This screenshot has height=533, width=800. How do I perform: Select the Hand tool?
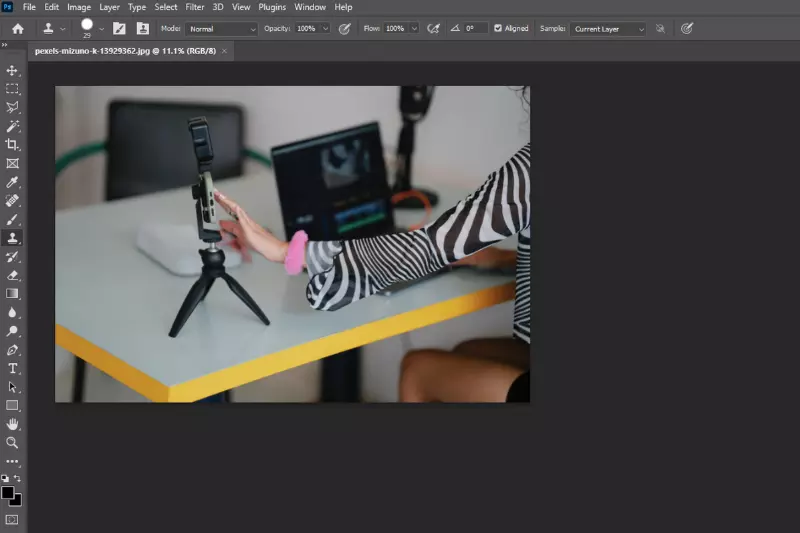pyautogui.click(x=12, y=424)
